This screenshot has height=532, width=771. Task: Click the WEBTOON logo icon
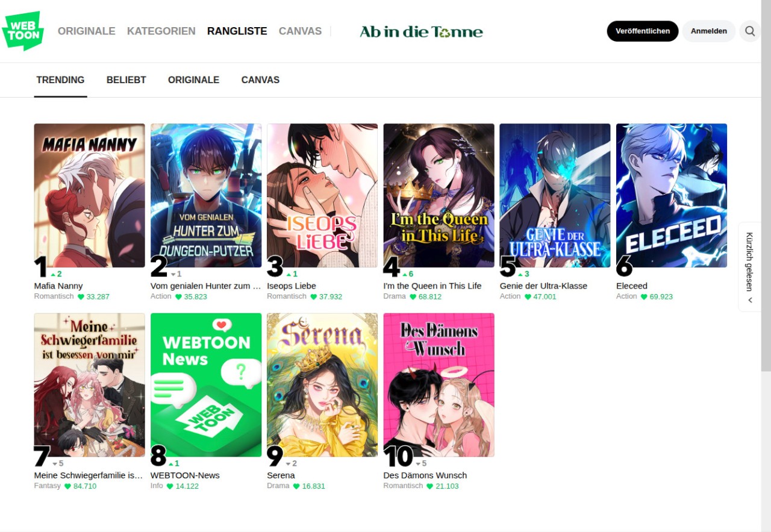(x=23, y=31)
